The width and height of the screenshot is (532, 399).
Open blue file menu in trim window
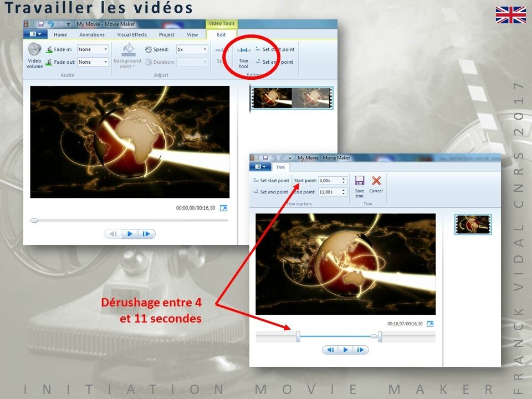(260, 167)
